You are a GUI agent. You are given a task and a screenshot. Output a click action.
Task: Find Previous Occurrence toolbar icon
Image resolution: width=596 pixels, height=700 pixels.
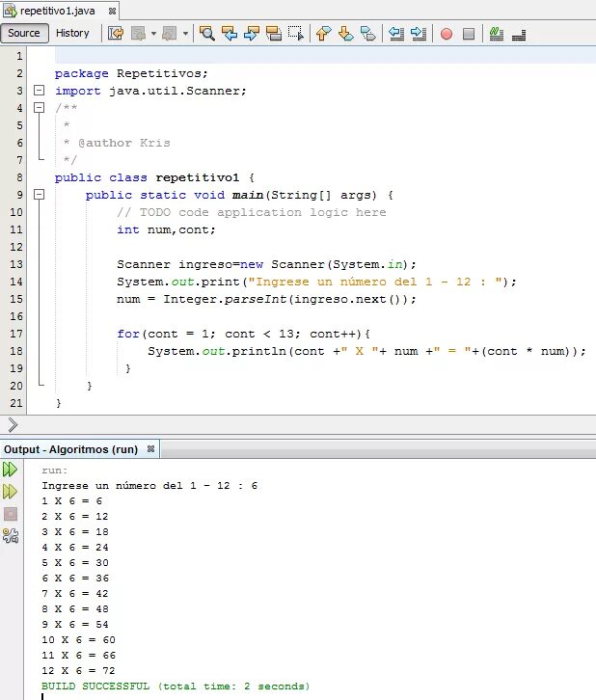point(229,34)
